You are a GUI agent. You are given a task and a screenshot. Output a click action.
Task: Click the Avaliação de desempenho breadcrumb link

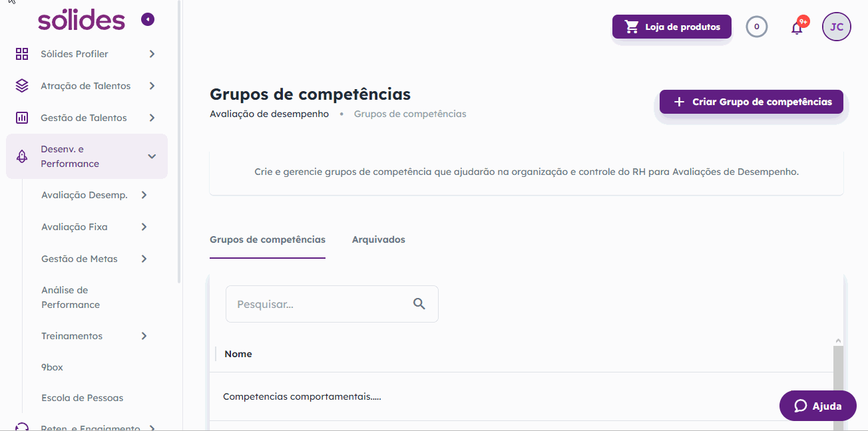[269, 114]
